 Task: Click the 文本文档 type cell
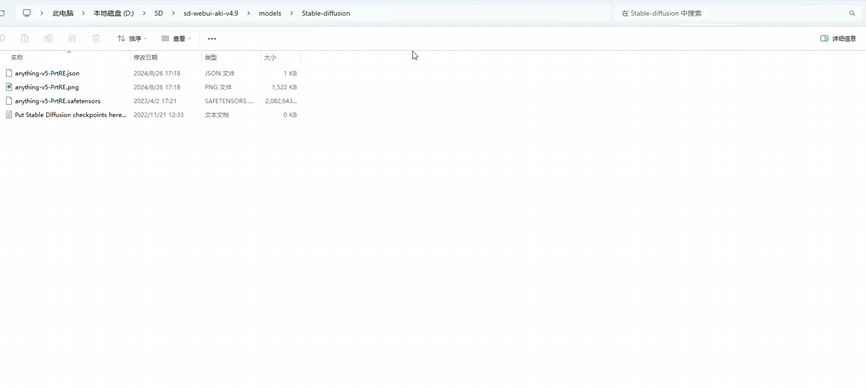click(216, 115)
